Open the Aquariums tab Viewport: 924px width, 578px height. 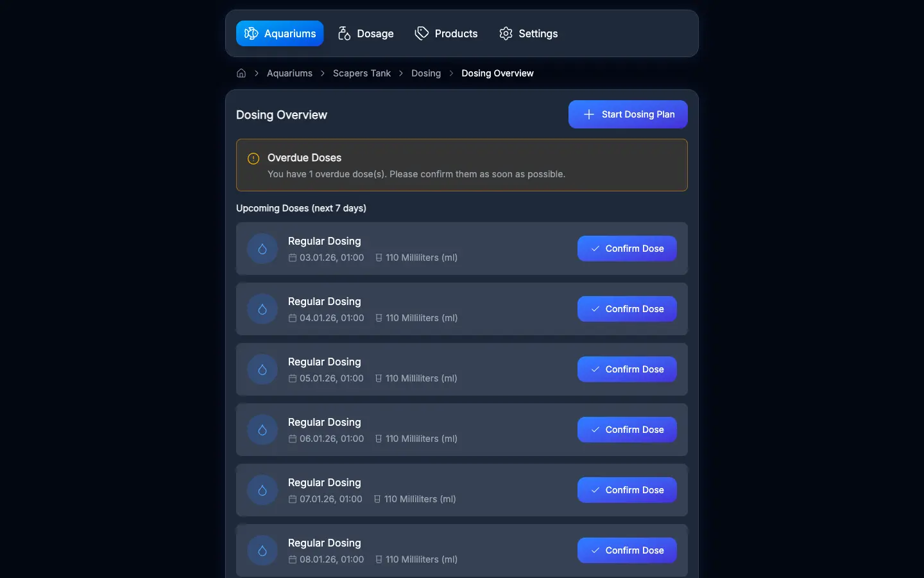coord(280,33)
